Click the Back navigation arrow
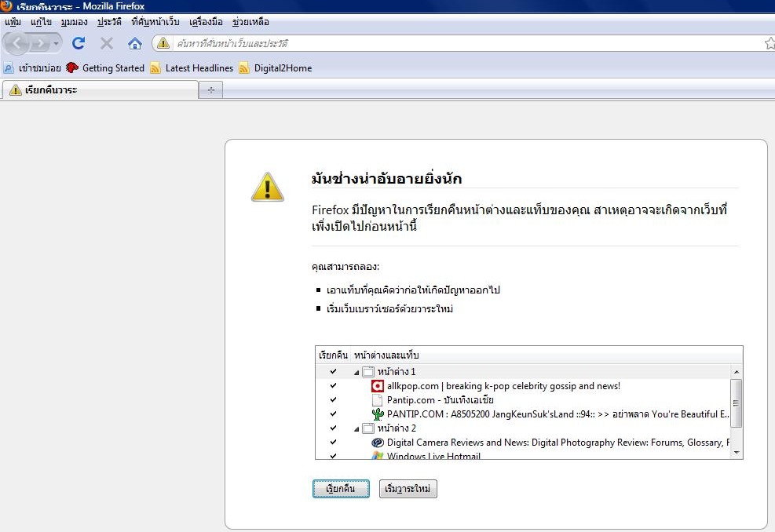Viewport: 775px width, 532px height. point(17,43)
